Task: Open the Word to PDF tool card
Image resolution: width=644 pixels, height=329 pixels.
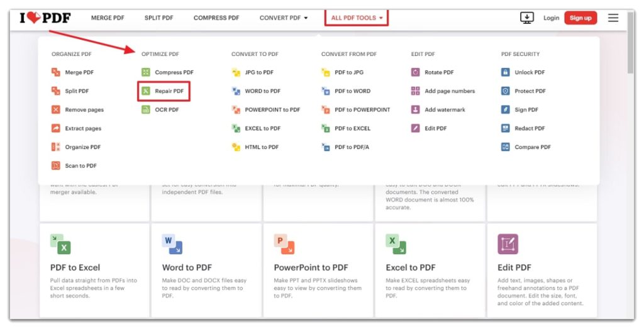Action: point(206,270)
